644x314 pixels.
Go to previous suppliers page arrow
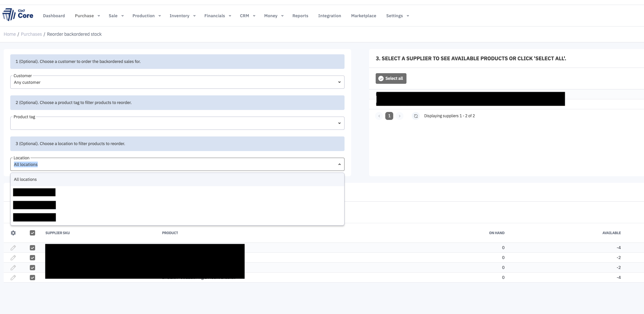pyautogui.click(x=379, y=116)
